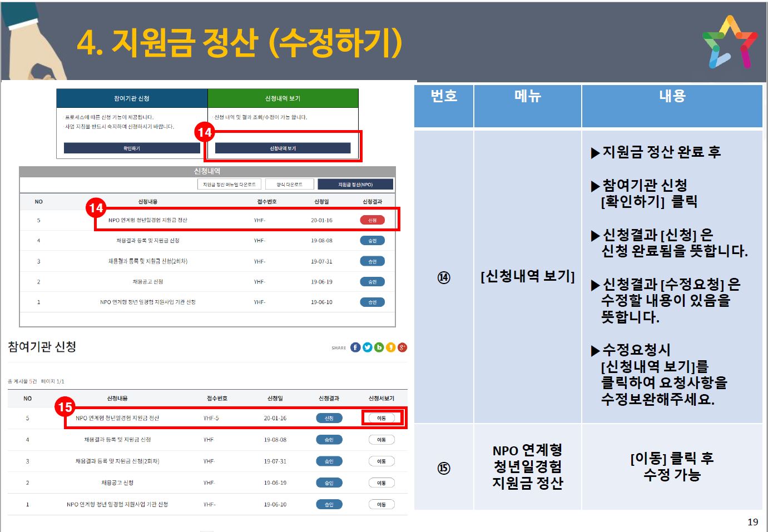Click '[이동] 클릭 후 수정 가능' cell
Image resolution: width=768 pixels, height=532 pixels.
(672, 466)
